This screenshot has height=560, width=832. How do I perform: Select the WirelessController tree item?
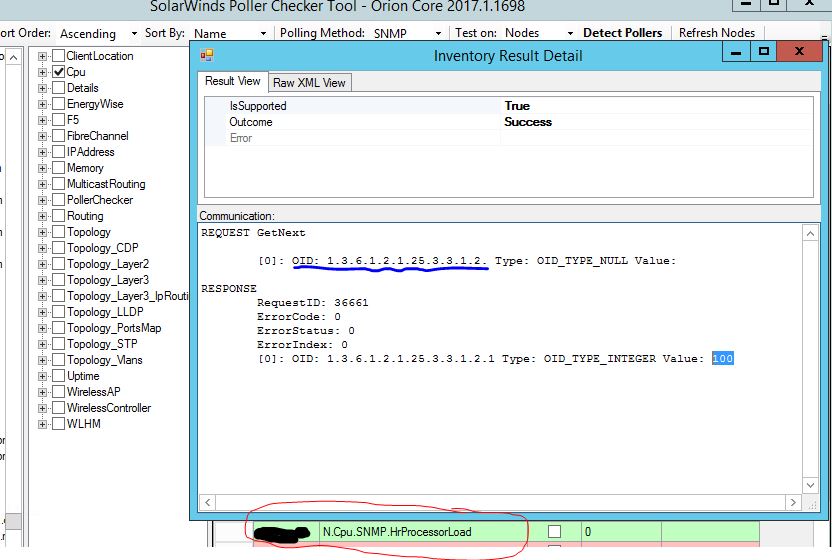click(109, 408)
